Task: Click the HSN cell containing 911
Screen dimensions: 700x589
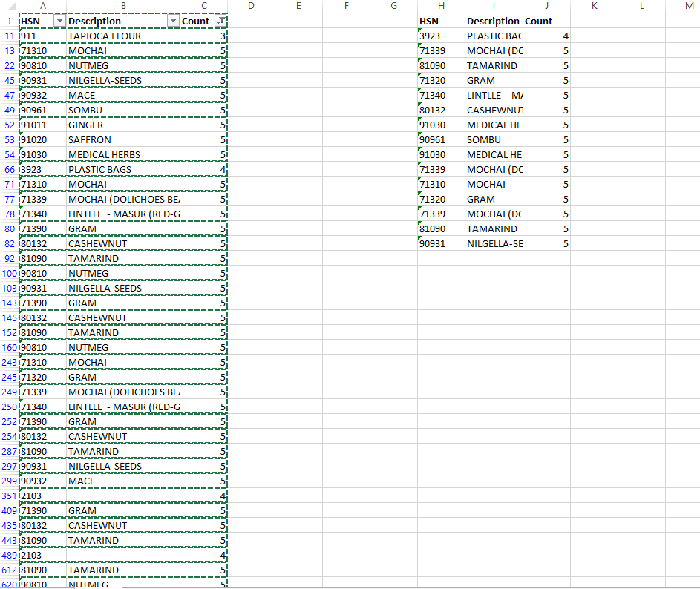Action: tap(43, 36)
